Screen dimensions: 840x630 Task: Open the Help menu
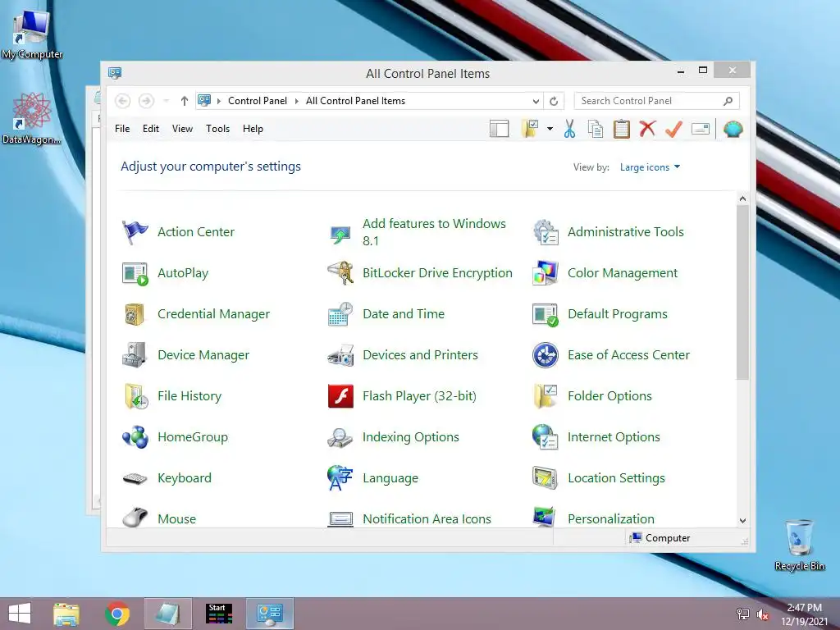253,129
